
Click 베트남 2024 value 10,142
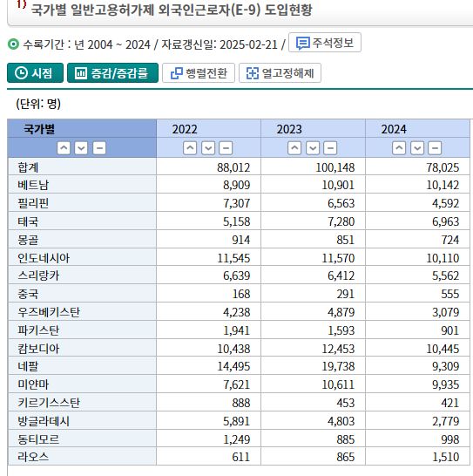pos(443,185)
